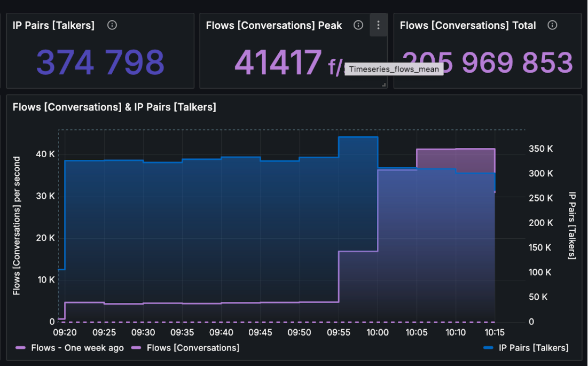This screenshot has height=366, width=588.
Task: Toggle 'IP Pairs [Talkers]' series label in legend
Action: (533, 348)
